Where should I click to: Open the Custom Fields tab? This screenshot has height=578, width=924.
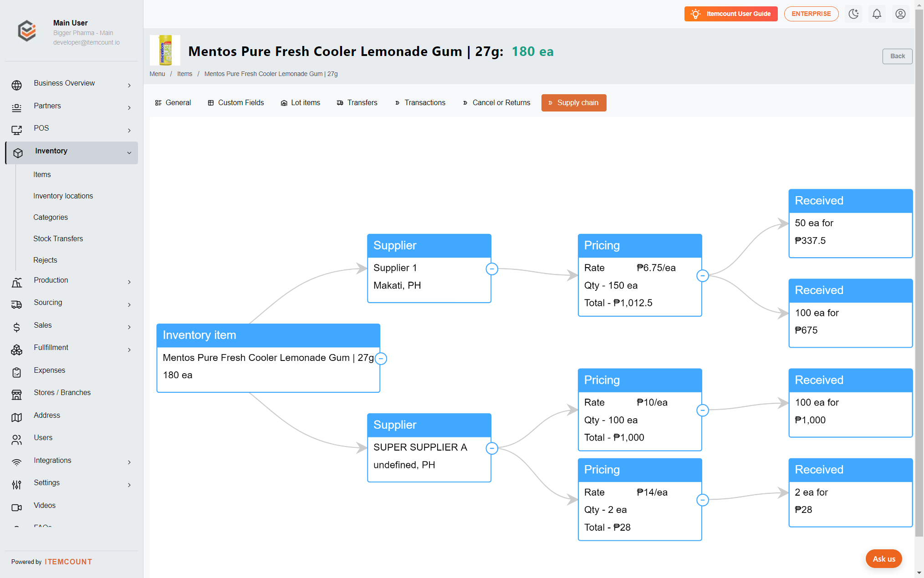(236, 103)
